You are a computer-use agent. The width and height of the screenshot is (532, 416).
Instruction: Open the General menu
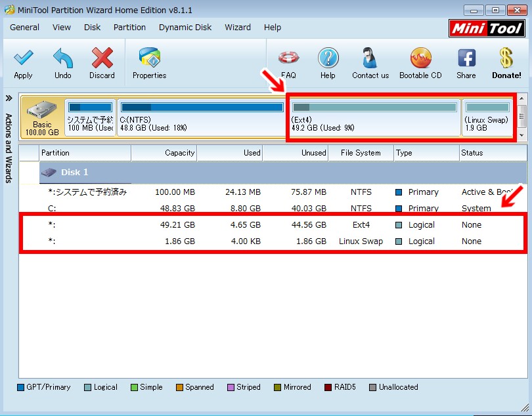point(24,28)
